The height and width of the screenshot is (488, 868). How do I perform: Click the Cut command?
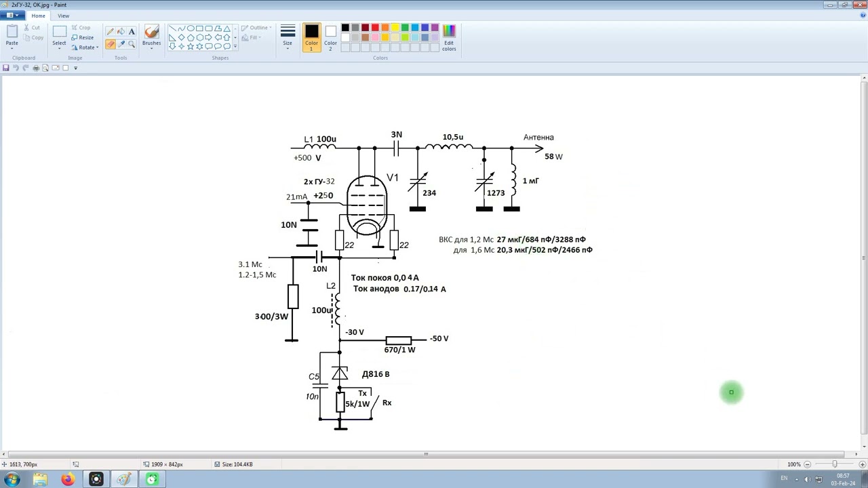point(31,28)
